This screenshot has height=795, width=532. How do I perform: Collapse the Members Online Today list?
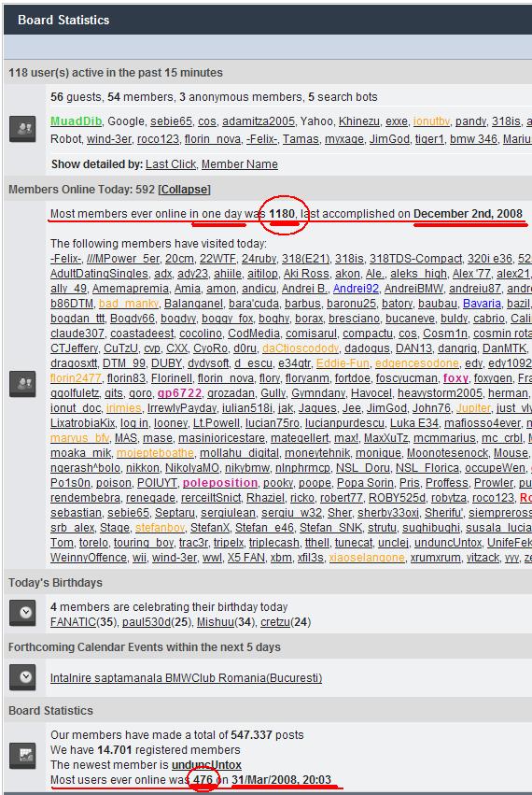[x=185, y=190]
